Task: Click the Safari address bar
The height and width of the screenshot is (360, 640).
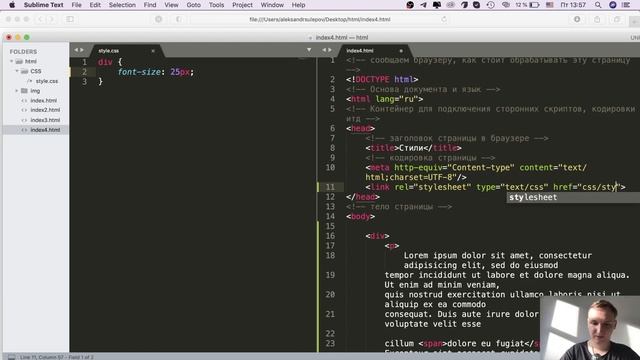Action: point(320,19)
